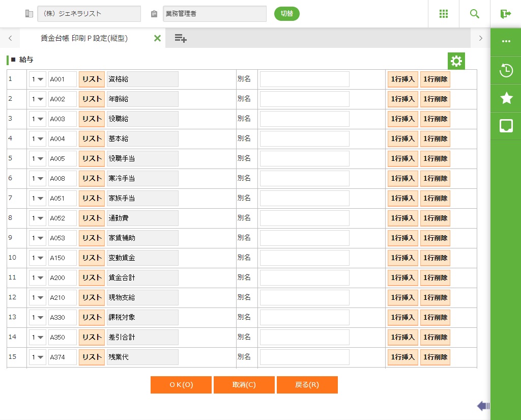Open favorites star icon in sidebar
This screenshot has height=420, width=521.
pyautogui.click(x=506, y=98)
